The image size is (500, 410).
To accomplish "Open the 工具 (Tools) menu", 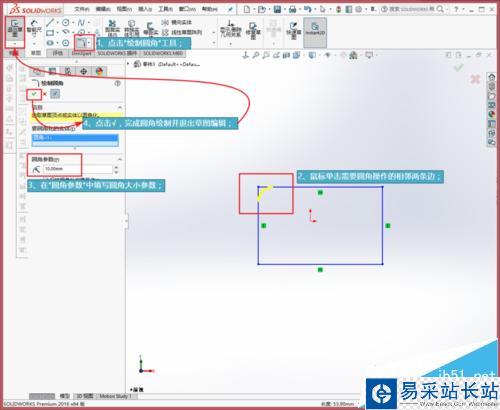I will 166,9.
